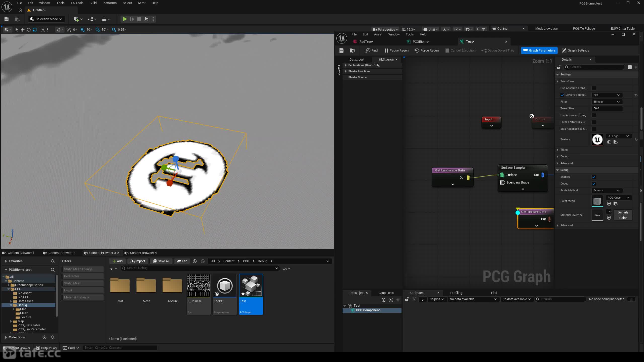Open Graph Settings
The width and height of the screenshot is (644, 362).
575,51
